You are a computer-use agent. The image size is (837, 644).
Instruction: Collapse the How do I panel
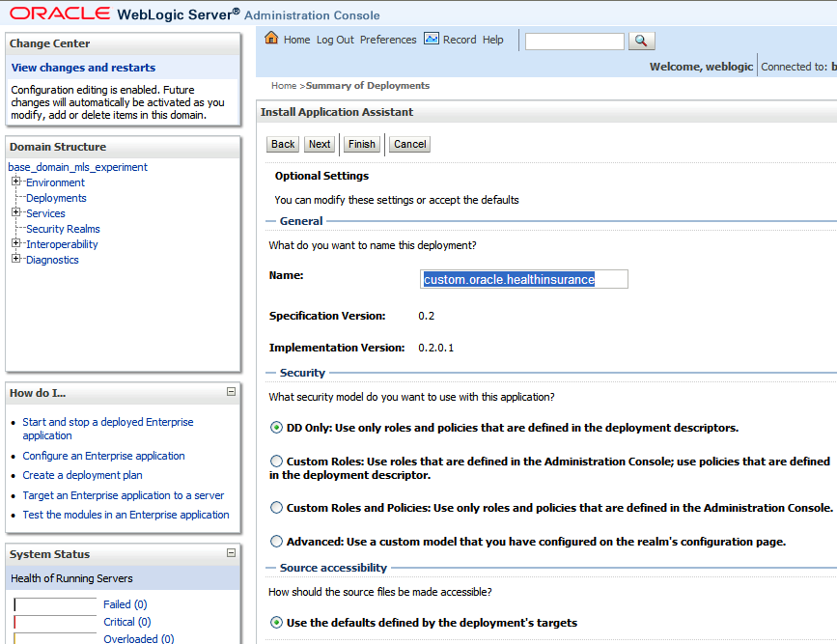pyautogui.click(x=231, y=391)
